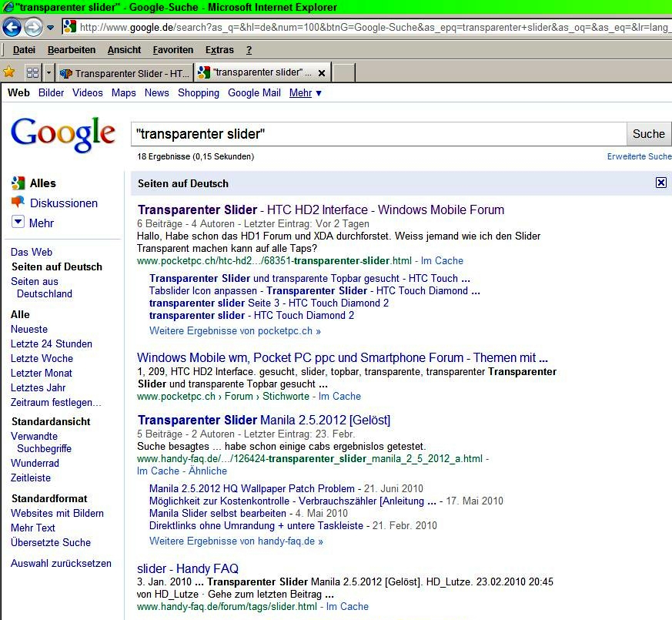Open slider - Handy FAQ result

(188, 568)
